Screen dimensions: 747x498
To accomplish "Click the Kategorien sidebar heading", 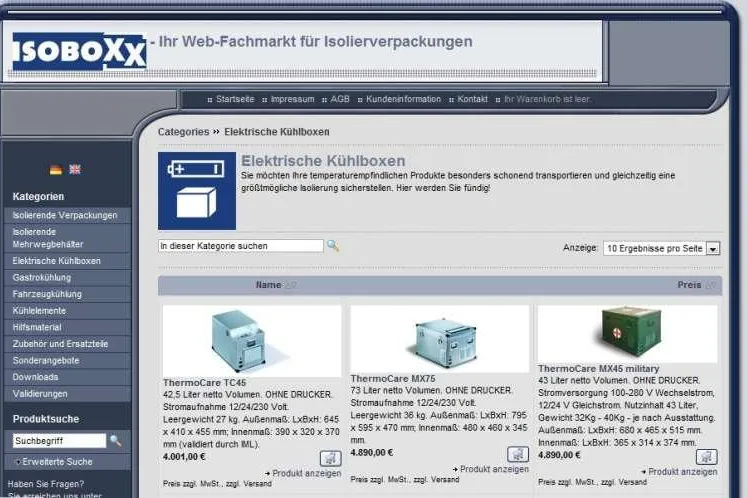I will coord(38,196).
